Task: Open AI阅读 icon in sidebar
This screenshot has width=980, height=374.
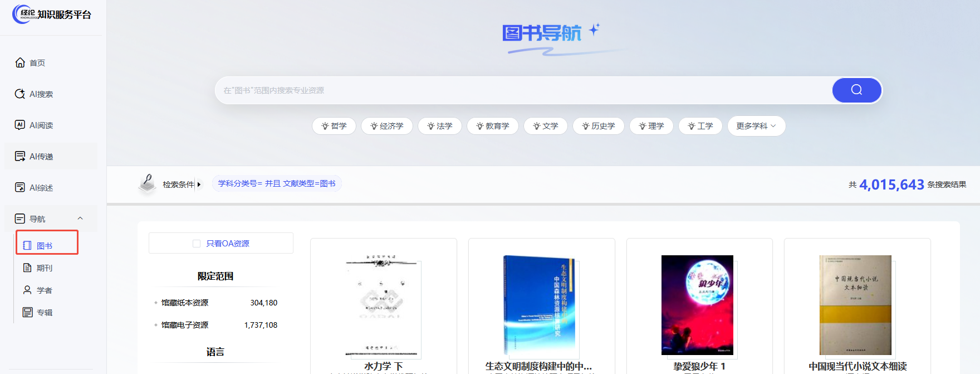Action: [20, 125]
